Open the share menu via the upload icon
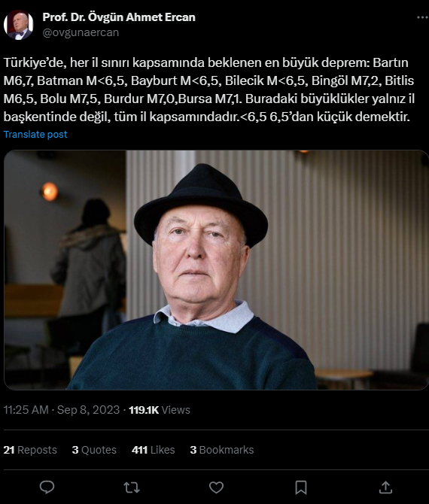429x504 pixels. [385, 487]
